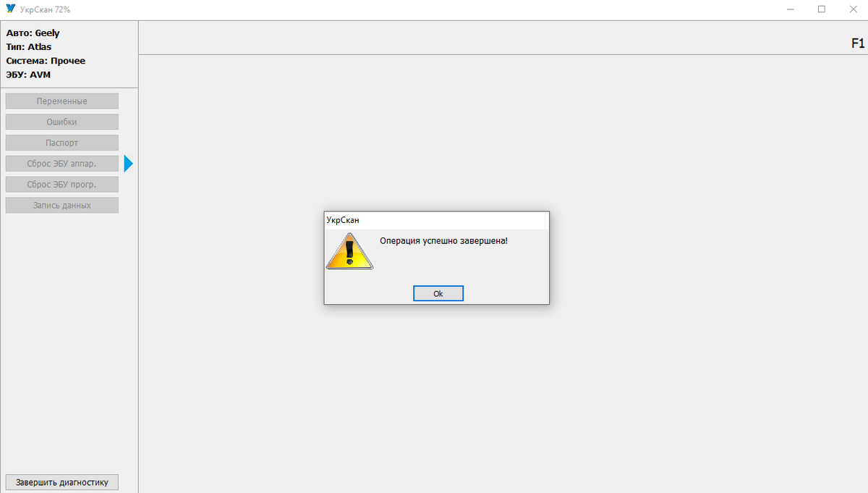Select Сброс ЭБУ аппар. button
This screenshot has height=493, width=868.
(x=62, y=164)
